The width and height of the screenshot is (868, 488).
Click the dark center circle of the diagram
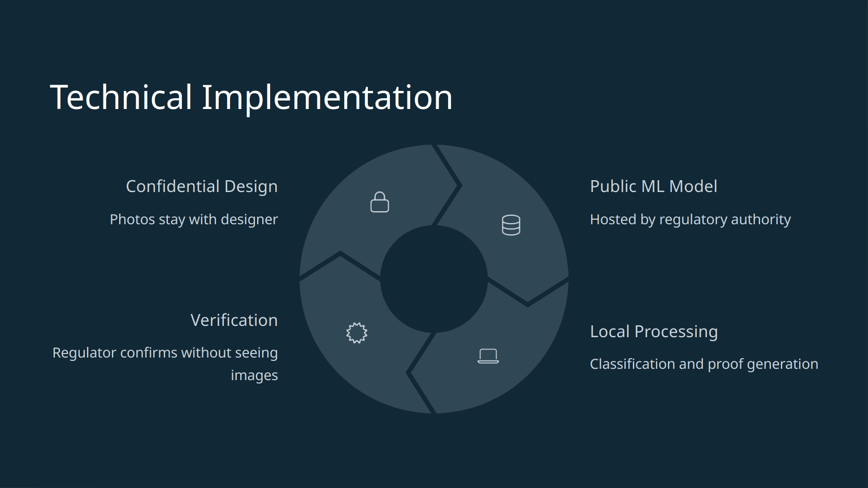[434, 279]
